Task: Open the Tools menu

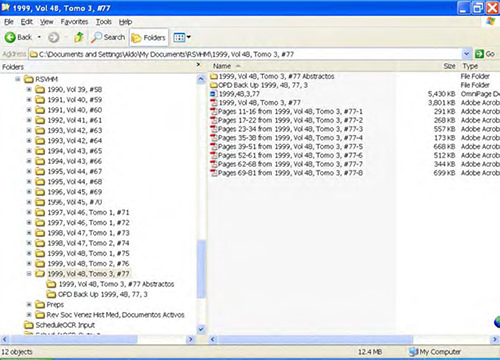Action: coord(104,22)
